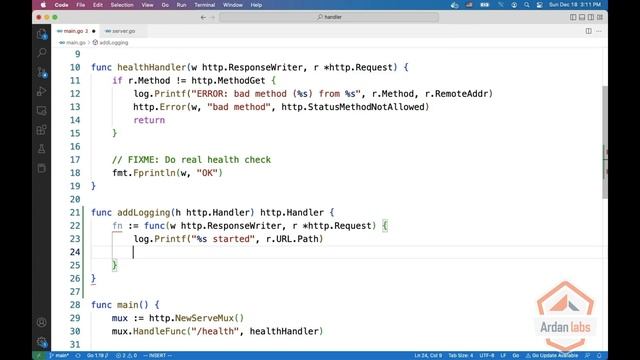Open the notifications bell in status bar

click(x=599, y=356)
